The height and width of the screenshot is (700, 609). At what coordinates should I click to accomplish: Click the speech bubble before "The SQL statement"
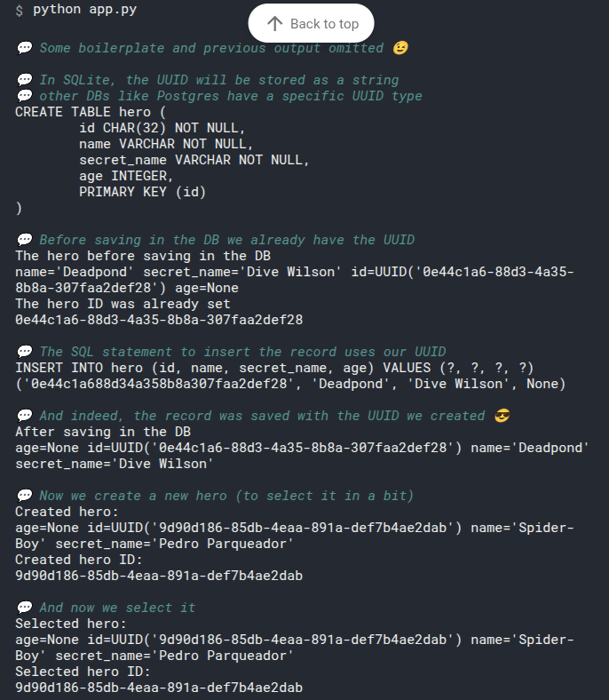point(24,352)
